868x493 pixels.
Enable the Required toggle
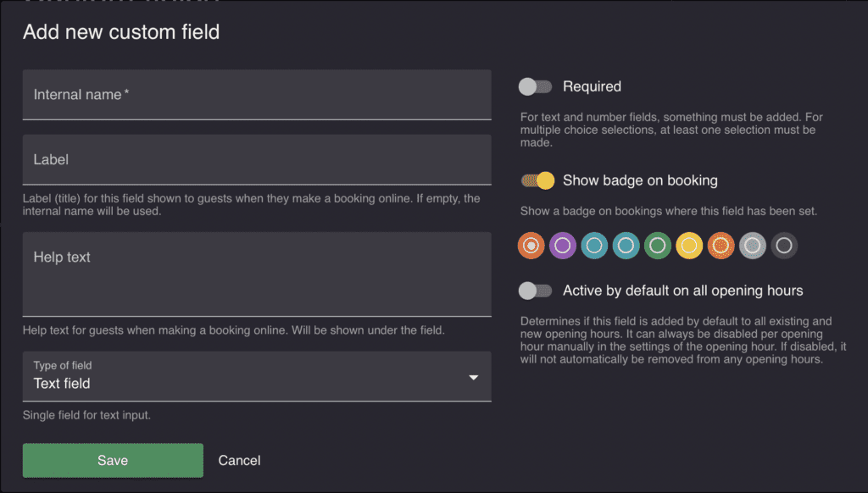click(536, 86)
